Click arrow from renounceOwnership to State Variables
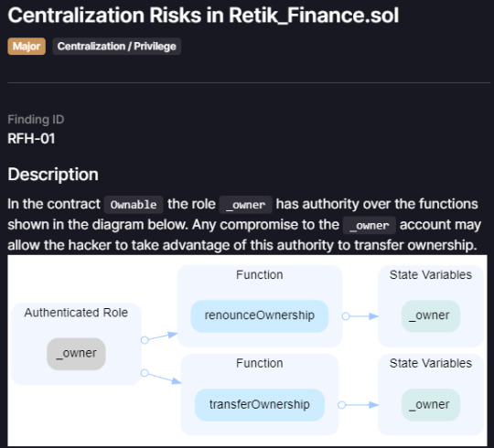Viewport: 494px width, 448px height. (x=360, y=316)
